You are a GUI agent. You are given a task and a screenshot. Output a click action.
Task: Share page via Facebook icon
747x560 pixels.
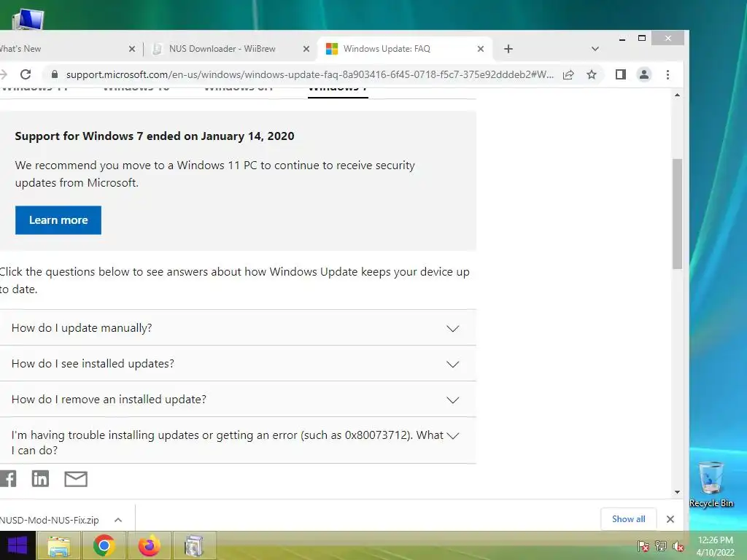coord(7,478)
